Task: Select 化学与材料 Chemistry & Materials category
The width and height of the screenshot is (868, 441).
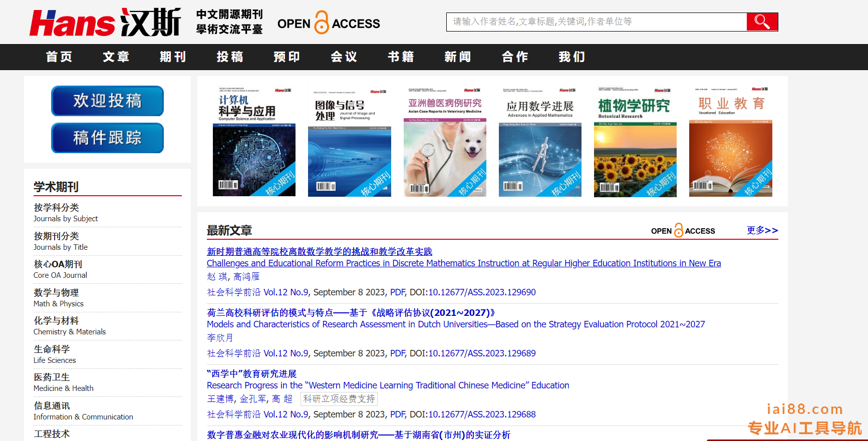Action: point(70,326)
